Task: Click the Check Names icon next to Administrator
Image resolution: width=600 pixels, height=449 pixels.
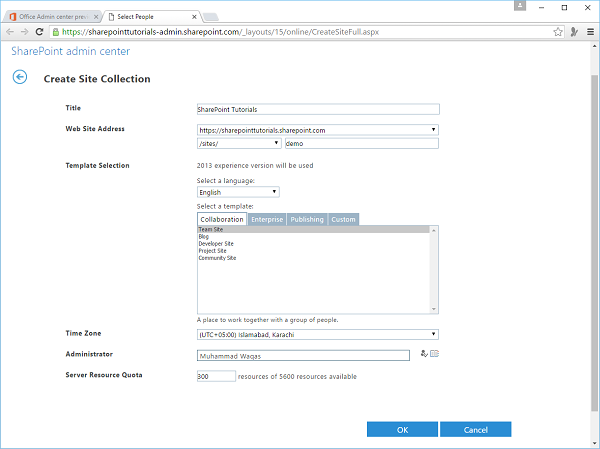Action: [424, 353]
